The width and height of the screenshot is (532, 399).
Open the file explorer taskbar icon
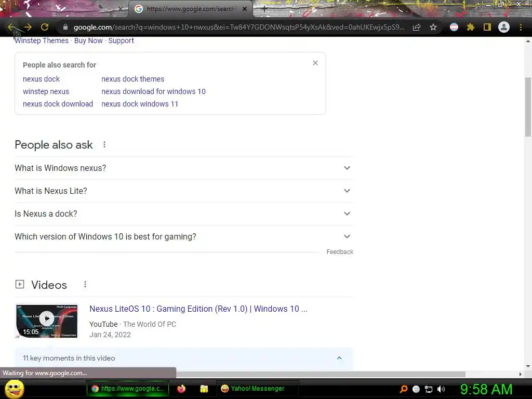coord(204,389)
